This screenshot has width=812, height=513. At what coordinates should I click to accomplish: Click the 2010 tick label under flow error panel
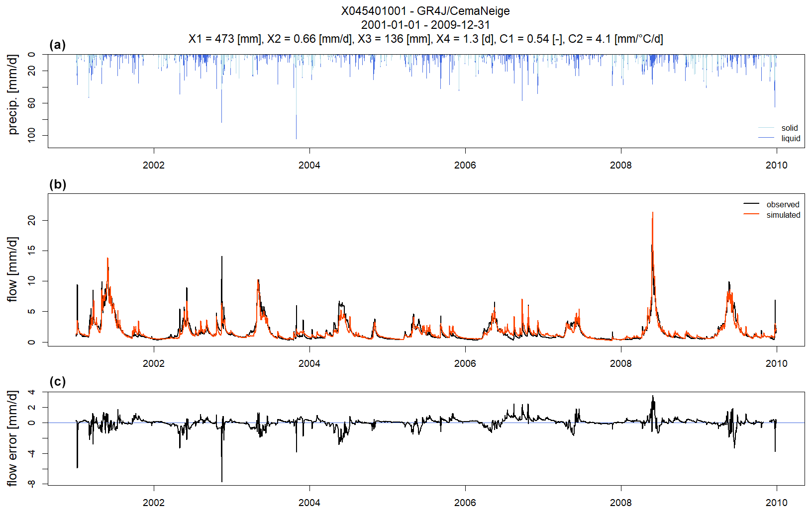click(776, 503)
